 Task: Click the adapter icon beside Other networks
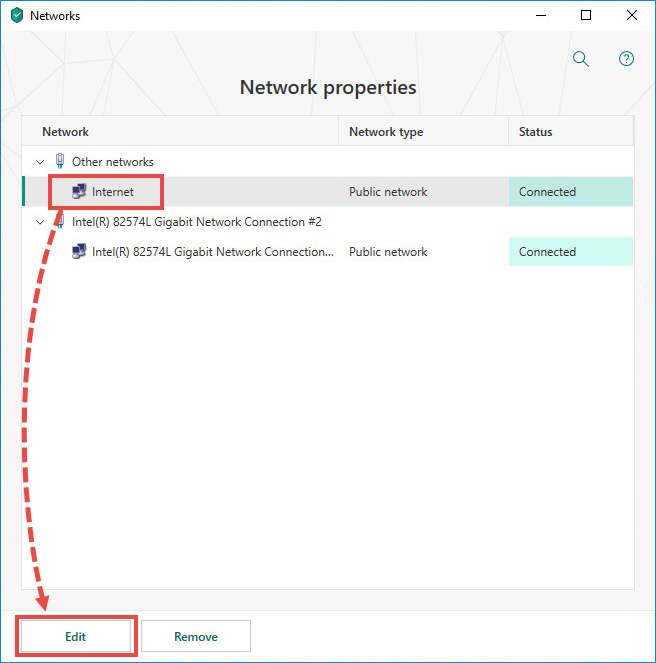(x=60, y=161)
